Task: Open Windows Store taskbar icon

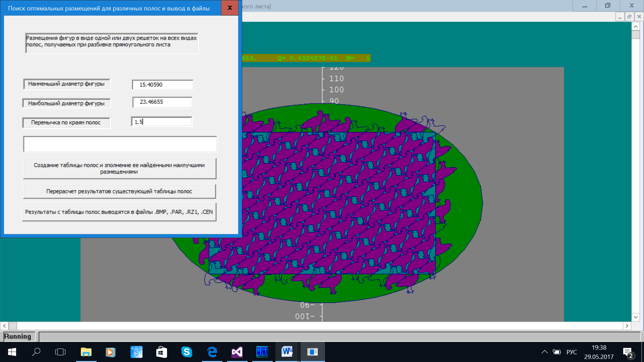Action: [x=161, y=352]
